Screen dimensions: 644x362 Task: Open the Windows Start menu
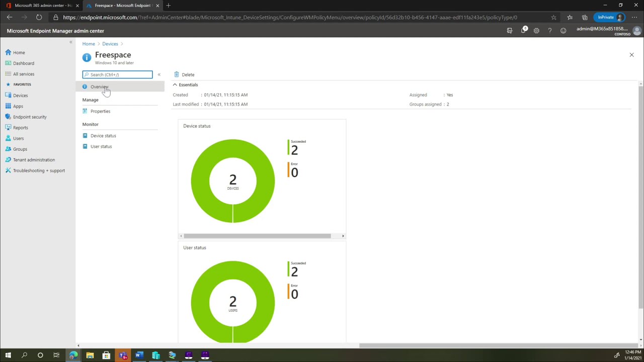click(x=8, y=355)
